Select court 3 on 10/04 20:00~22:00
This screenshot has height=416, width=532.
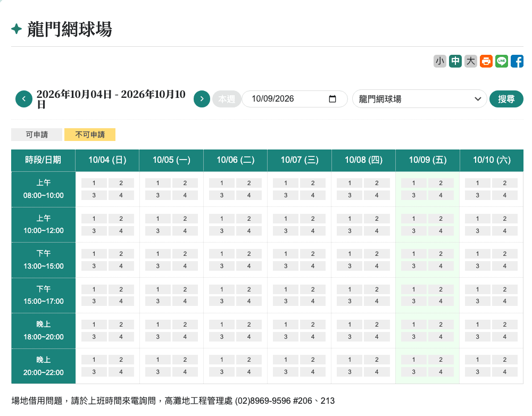coord(94,372)
